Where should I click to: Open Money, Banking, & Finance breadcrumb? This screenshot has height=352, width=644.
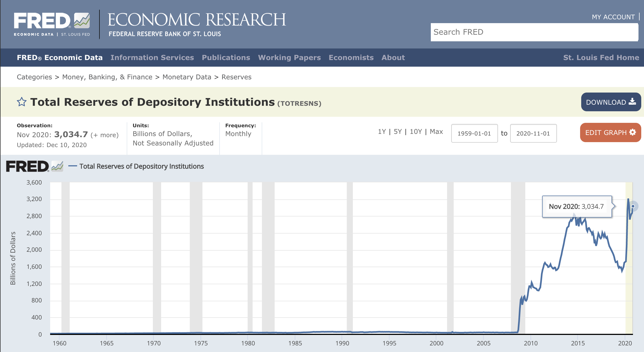(x=107, y=77)
